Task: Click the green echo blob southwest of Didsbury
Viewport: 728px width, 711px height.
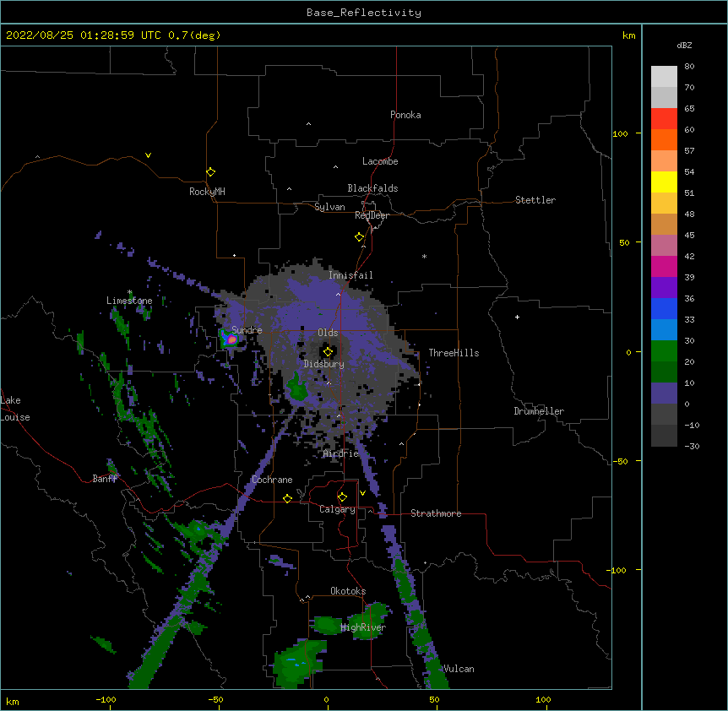Action: point(296,388)
